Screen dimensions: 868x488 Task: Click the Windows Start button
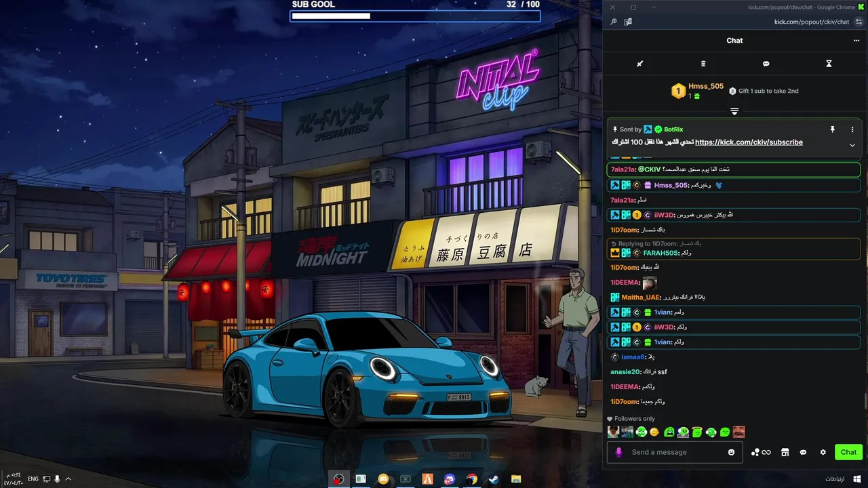pyautogui.click(x=857, y=479)
